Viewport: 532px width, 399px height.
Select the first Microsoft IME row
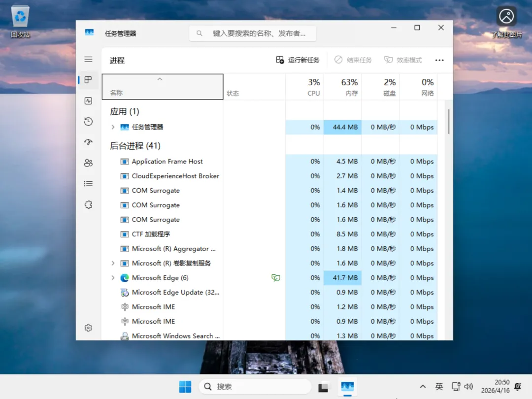point(270,307)
